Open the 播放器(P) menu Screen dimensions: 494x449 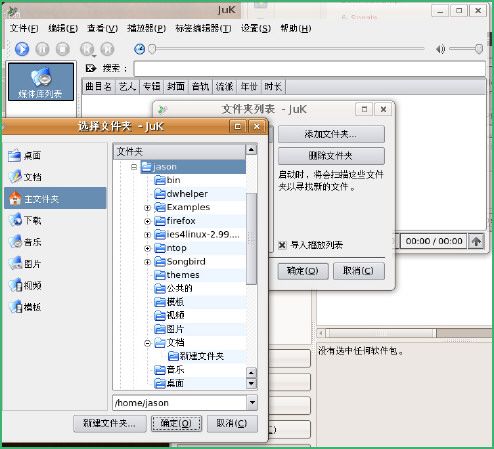(x=146, y=29)
